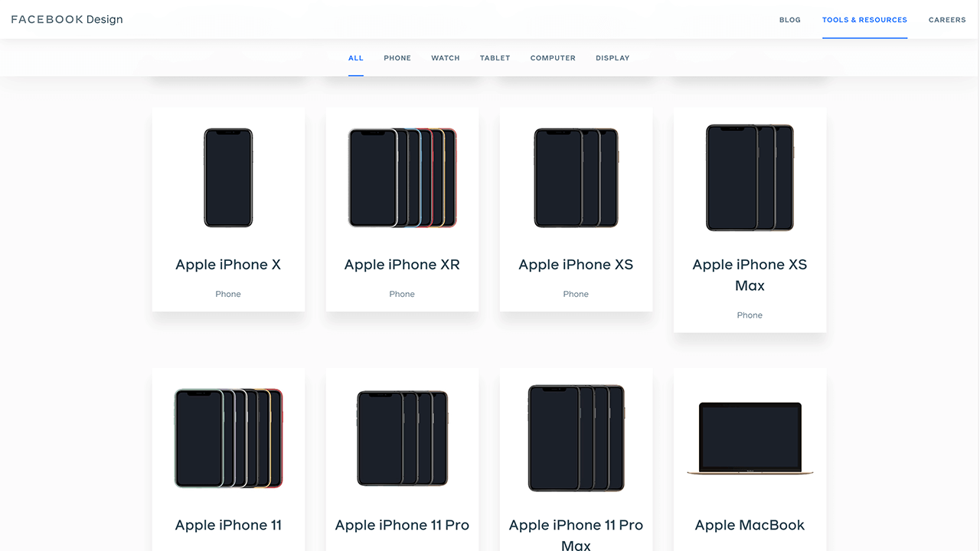
Task: Open the Apple iPhone XS Max device image
Action: [750, 178]
